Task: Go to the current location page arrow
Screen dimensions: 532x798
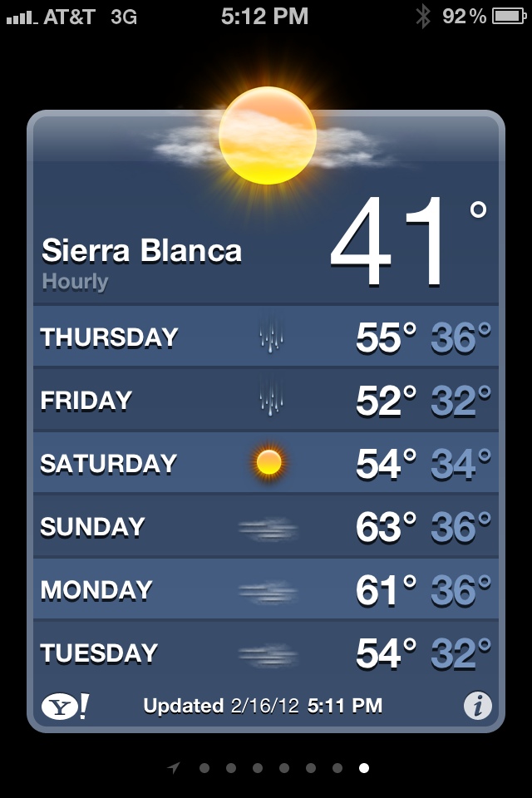Action: tap(174, 768)
